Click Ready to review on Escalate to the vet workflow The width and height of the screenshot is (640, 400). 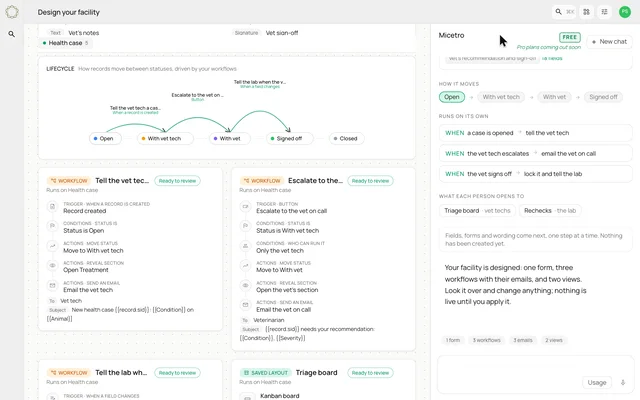pyautogui.click(x=370, y=181)
